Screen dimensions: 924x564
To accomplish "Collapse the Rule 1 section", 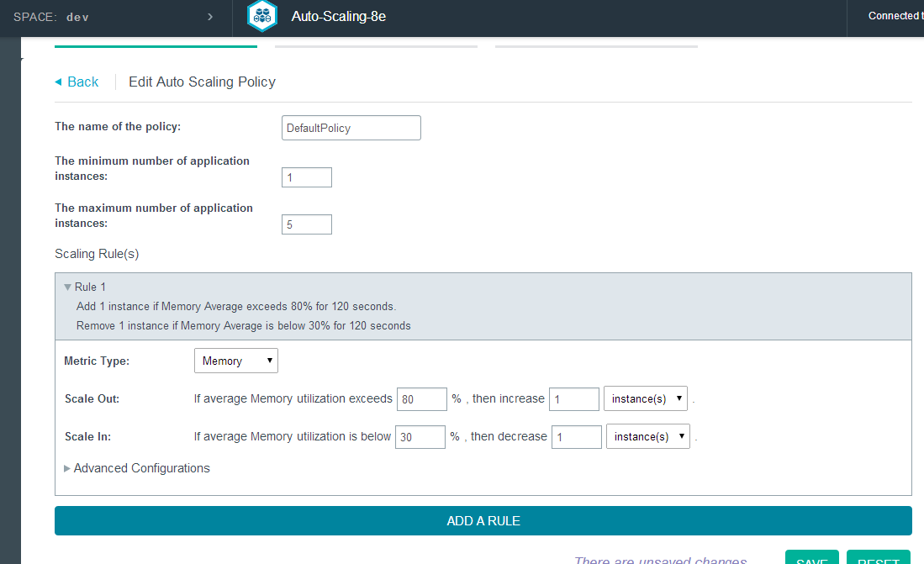I will 68,287.
